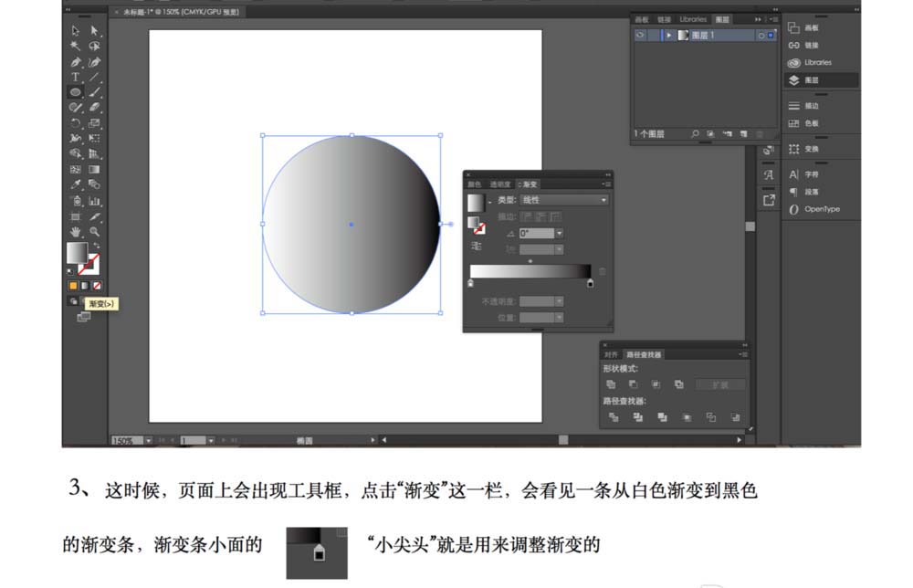This screenshot has height=588, width=913.
Task: Select the Pen tool
Action: [x=76, y=62]
